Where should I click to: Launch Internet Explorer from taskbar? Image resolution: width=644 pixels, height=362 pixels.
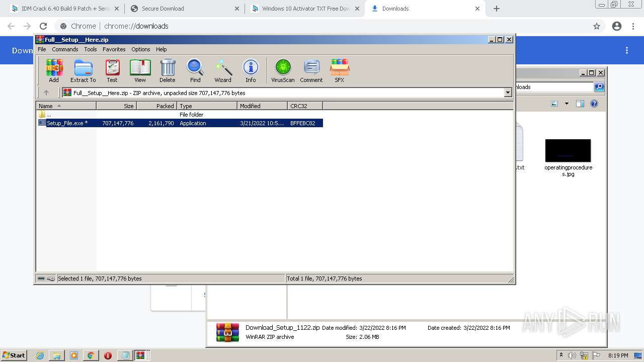40,355
